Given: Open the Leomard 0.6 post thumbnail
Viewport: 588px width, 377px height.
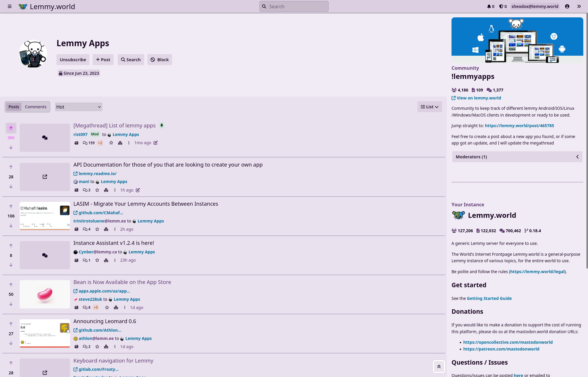Looking at the screenshot, I should point(45,333).
